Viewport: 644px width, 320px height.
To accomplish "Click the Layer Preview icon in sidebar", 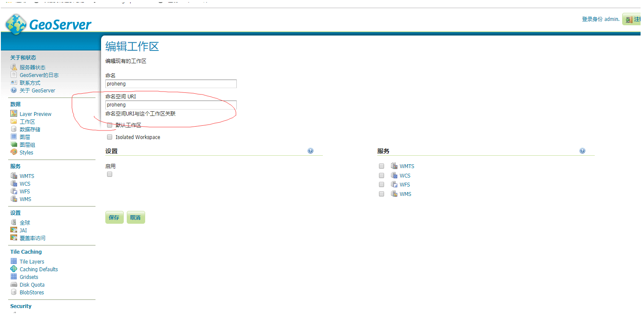I will (x=14, y=114).
